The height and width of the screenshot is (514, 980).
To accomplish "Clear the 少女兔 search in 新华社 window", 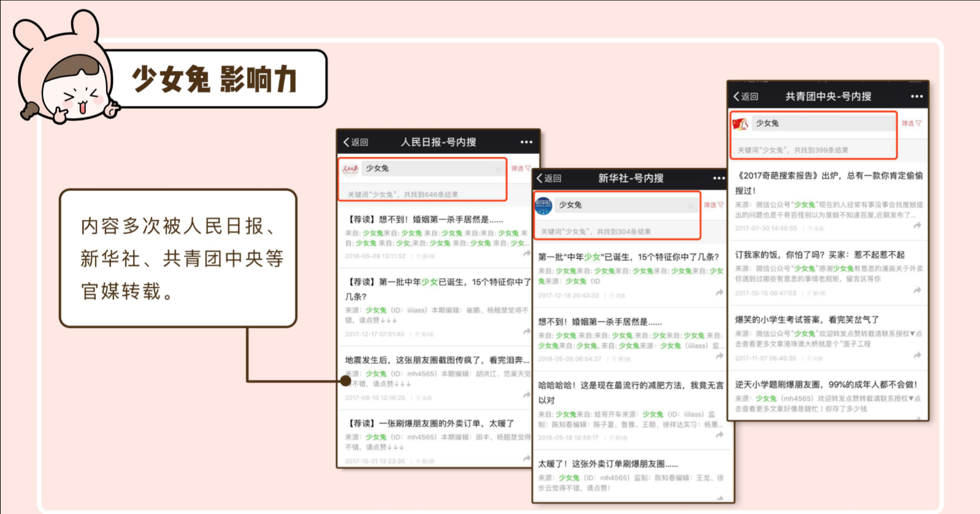I will click(x=691, y=205).
